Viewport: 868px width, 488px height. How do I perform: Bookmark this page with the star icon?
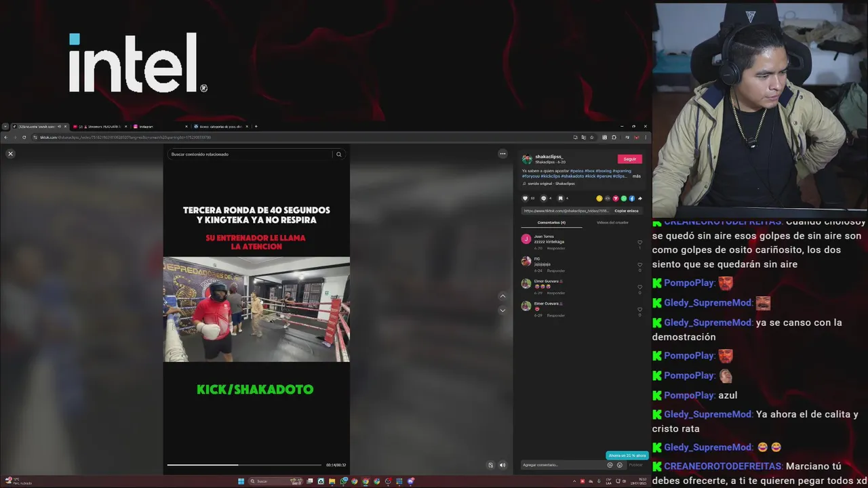pyautogui.click(x=592, y=138)
